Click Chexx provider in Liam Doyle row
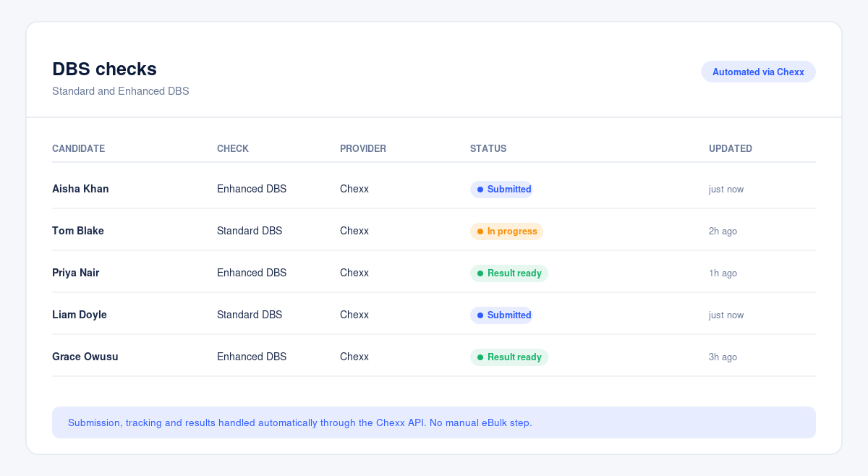 [x=354, y=315]
